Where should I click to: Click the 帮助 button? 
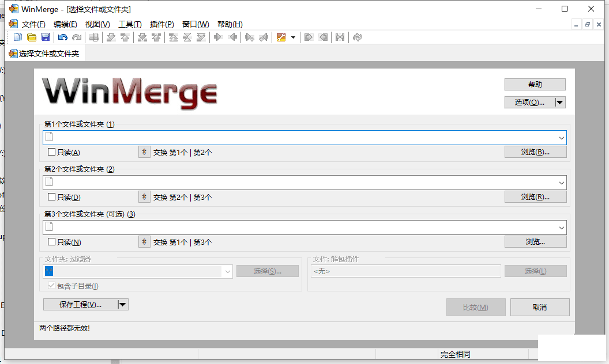[x=535, y=84]
